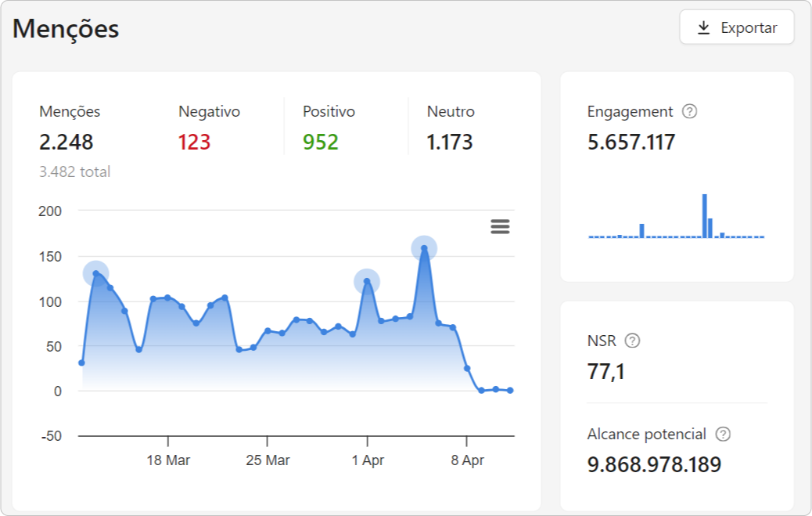
Task: Click the 8 Apr axis label
Action: pyautogui.click(x=468, y=460)
